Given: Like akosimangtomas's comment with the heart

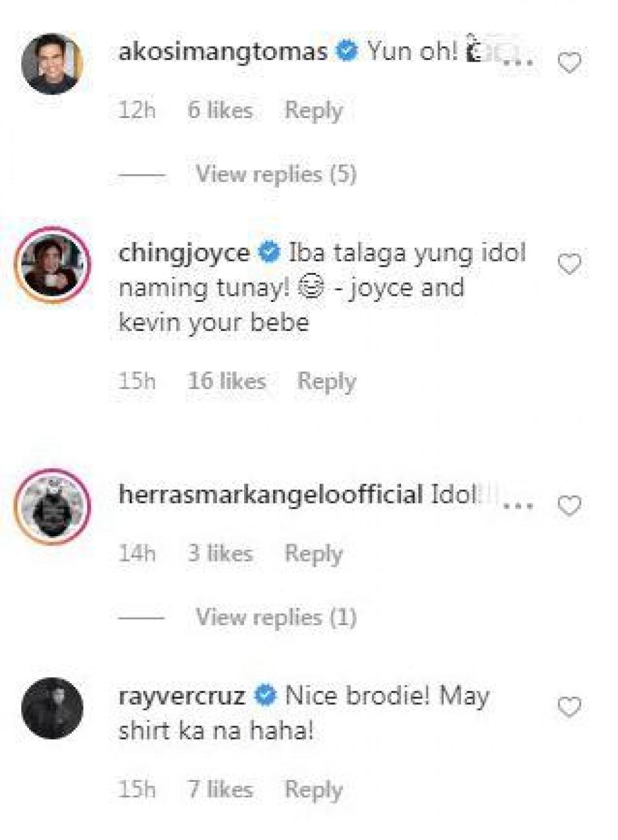Looking at the screenshot, I should [x=569, y=63].
